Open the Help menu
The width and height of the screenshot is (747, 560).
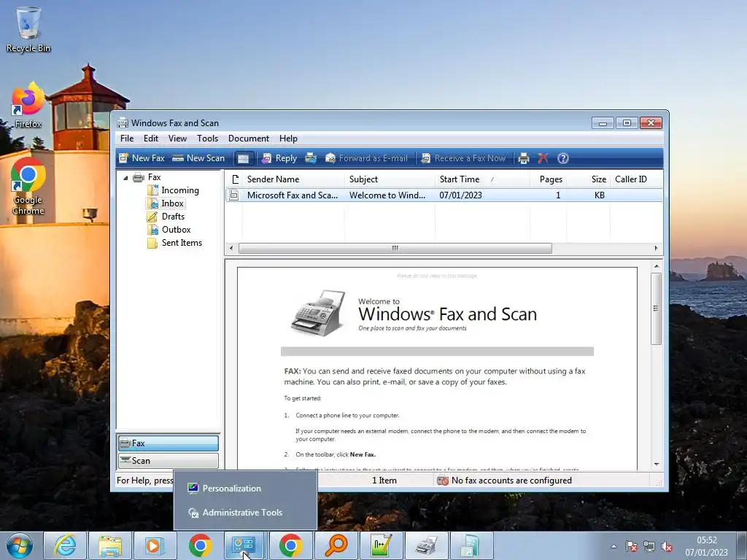tap(288, 139)
